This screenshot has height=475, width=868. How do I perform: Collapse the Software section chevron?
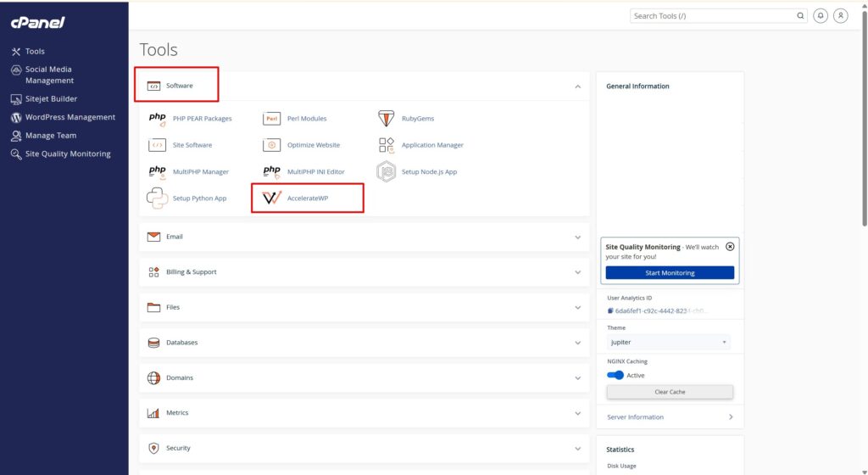(578, 87)
